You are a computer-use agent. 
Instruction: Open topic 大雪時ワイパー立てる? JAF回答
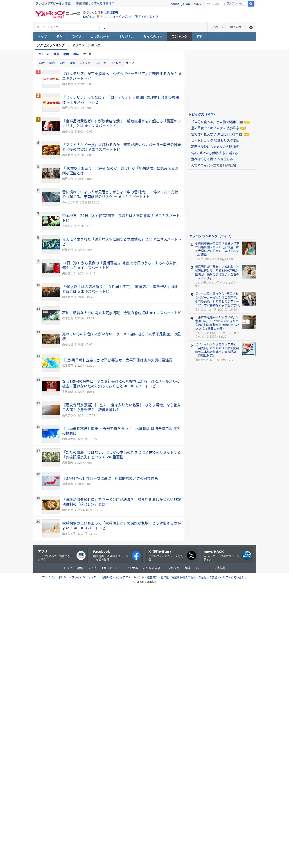(x=214, y=165)
